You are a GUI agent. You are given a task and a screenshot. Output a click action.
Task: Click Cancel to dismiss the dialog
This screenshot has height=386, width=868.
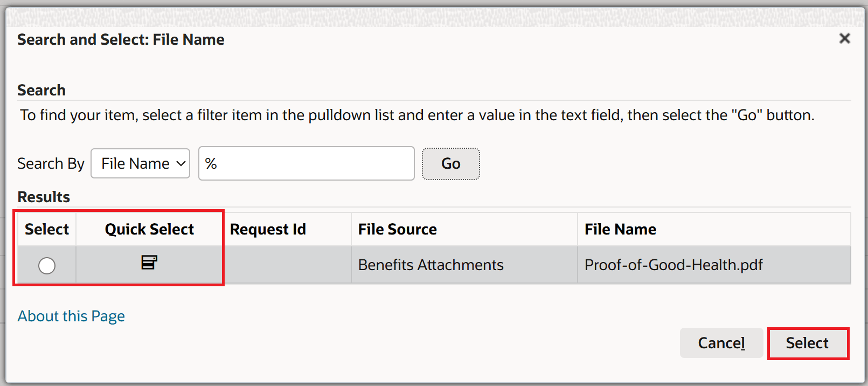(x=721, y=343)
